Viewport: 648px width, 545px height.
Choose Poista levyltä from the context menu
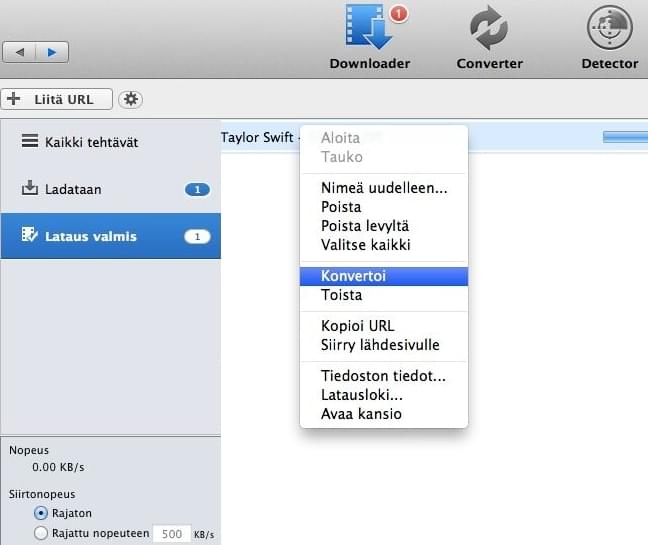click(x=384, y=226)
